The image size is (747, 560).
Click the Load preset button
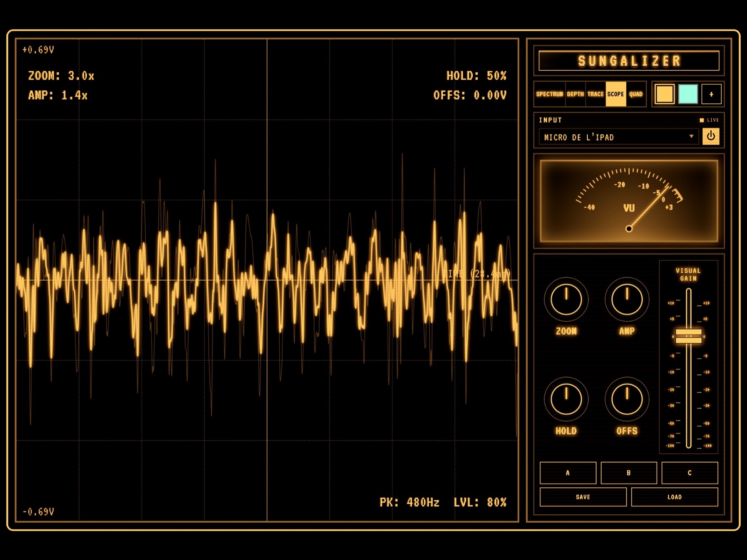coord(674,497)
